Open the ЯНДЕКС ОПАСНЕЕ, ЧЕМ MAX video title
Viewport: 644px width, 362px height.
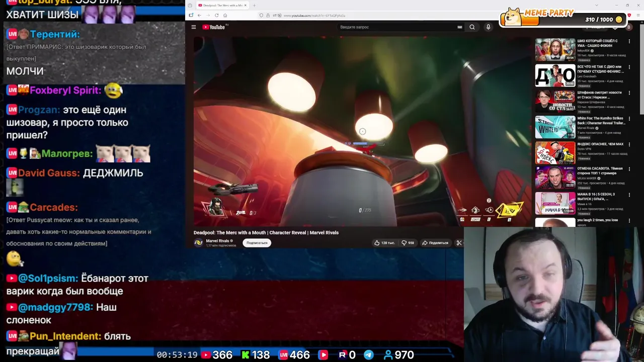(x=600, y=144)
